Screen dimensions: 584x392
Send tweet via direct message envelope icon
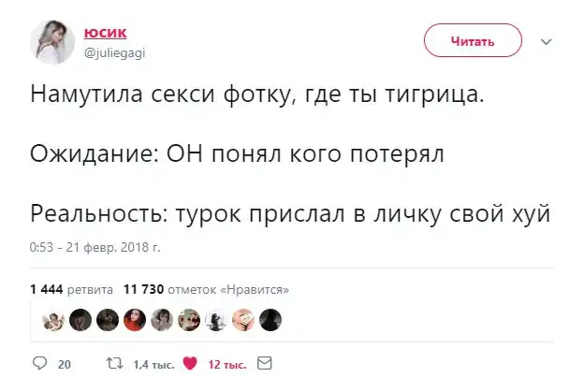point(264,364)
